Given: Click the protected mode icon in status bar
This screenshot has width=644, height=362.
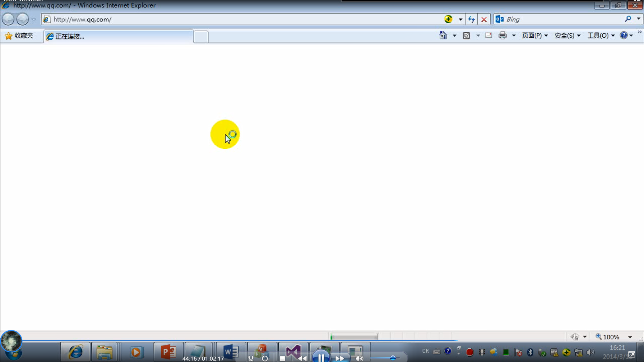Looking at the screenshot, I should pyautogui.click(x=575, y=337).
